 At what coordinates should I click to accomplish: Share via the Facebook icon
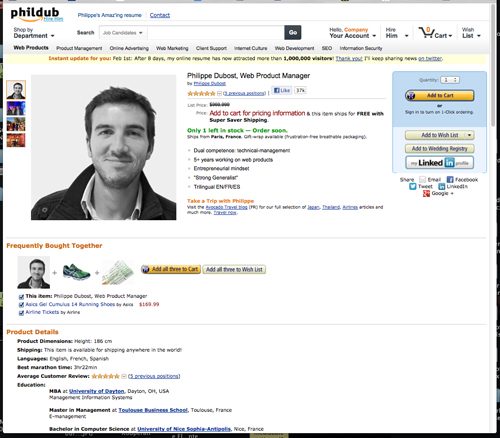450,180
